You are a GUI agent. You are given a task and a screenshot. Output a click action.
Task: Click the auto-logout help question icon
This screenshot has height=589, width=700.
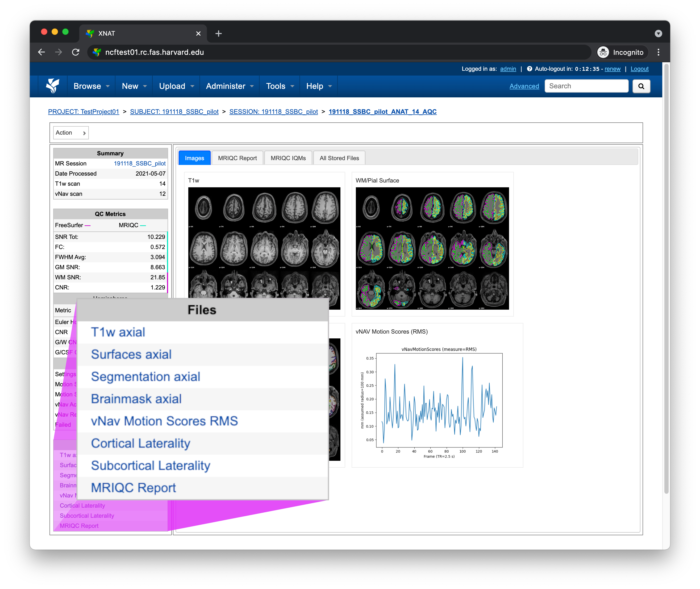pos(530,69)
